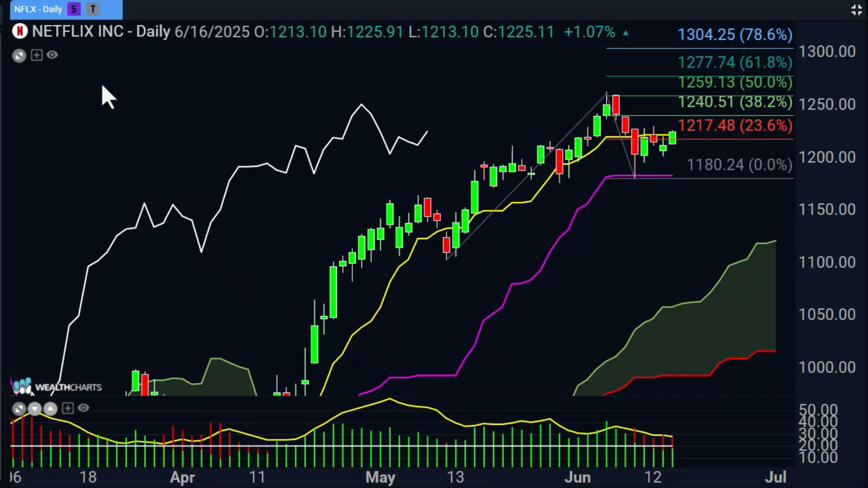Click the 1240.51 (38.2%) Fibonacci label
Image resolution: width=868 pixels, height=488 pixels.
(x=735, y=102)
